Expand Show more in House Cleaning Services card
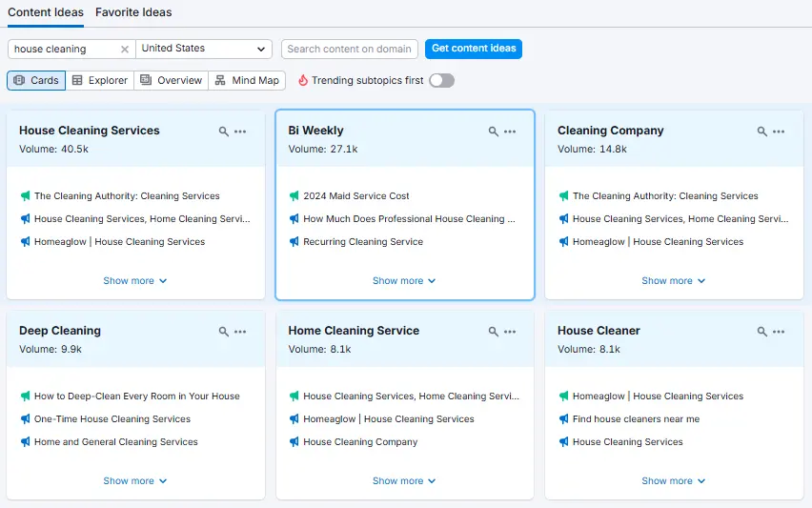812x508 pixels. [135, 281]
